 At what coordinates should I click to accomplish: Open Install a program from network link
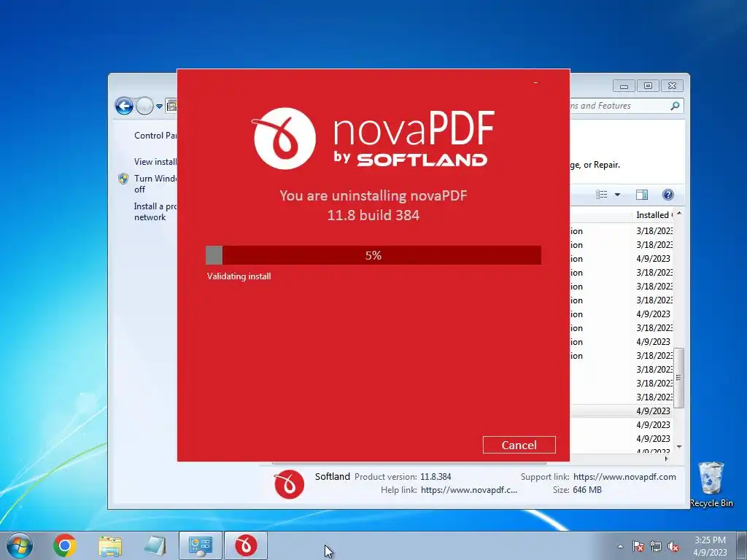155,211
